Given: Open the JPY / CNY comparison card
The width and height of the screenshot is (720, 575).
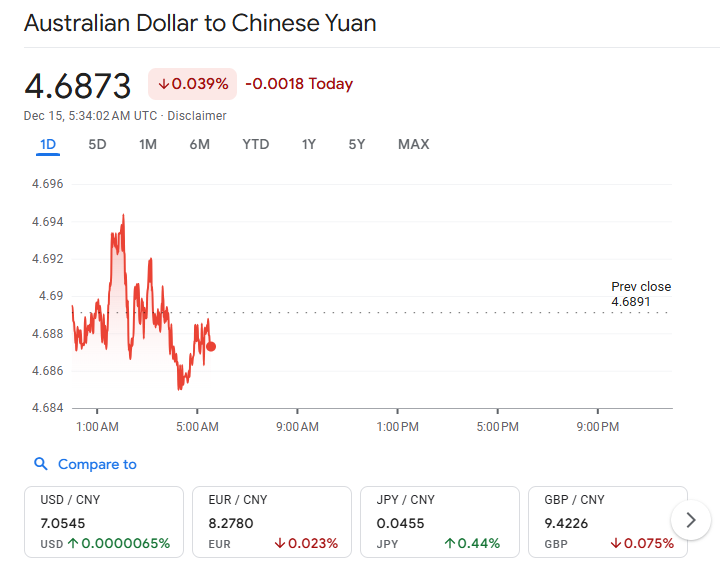Looking at the screenshot, I should [x=440, y=522].
